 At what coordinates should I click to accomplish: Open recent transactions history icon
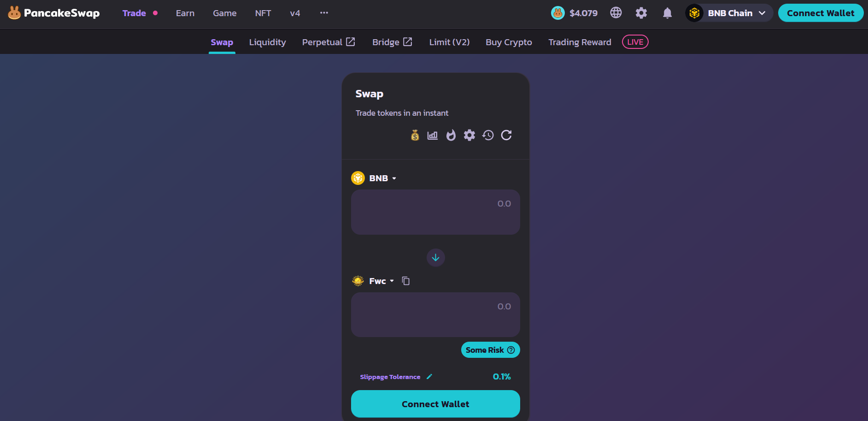tap(488, 135)
